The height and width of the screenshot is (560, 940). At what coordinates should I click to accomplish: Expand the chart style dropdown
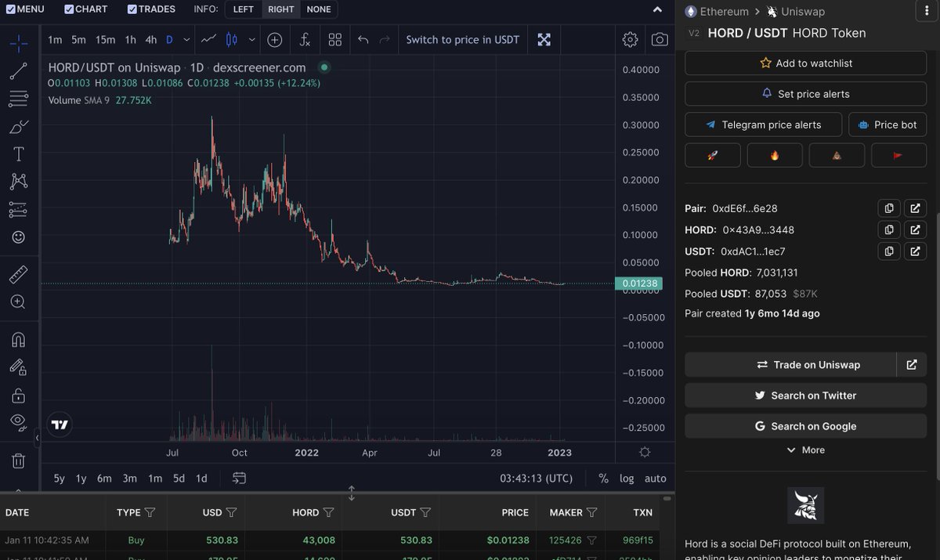tap(251, 40)
